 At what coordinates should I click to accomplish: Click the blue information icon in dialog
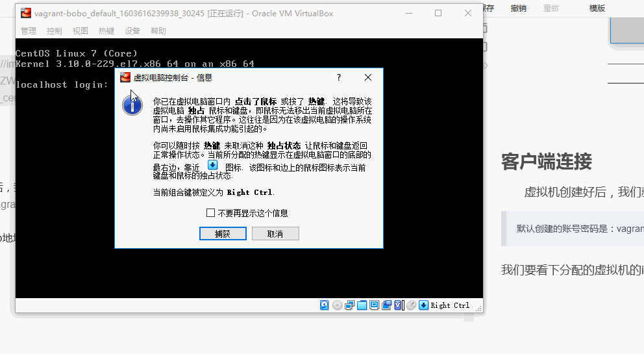click(132, 105)
